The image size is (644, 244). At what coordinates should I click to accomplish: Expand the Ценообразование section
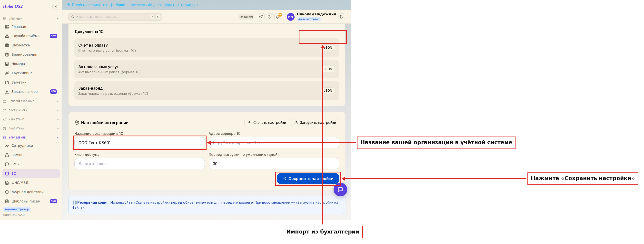(31, 101)
